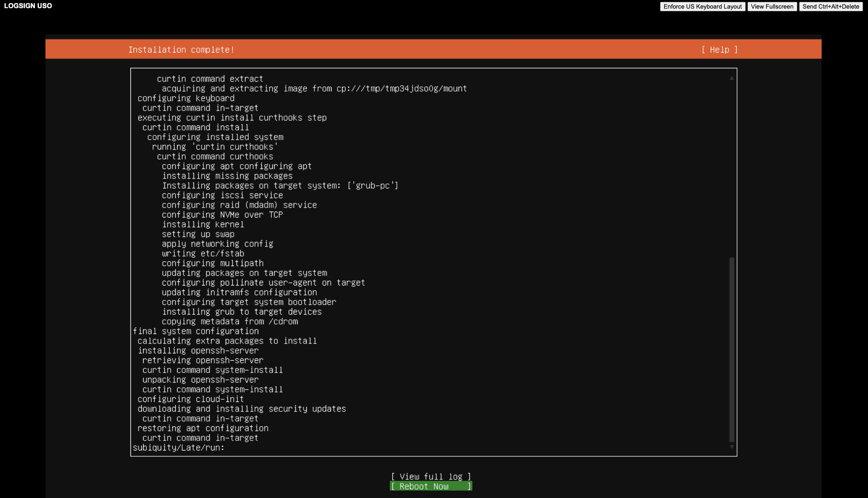Open the Help menu in header
The height and width of the screenshot is (498, 868).
pos(719,50)
